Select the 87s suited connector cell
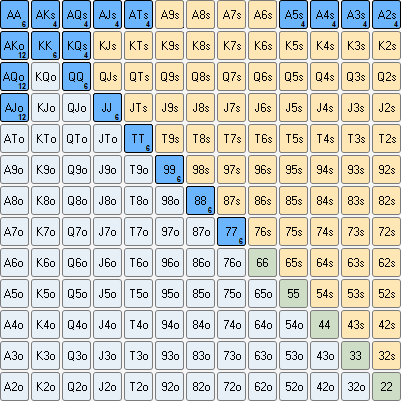 coord(231,201)
